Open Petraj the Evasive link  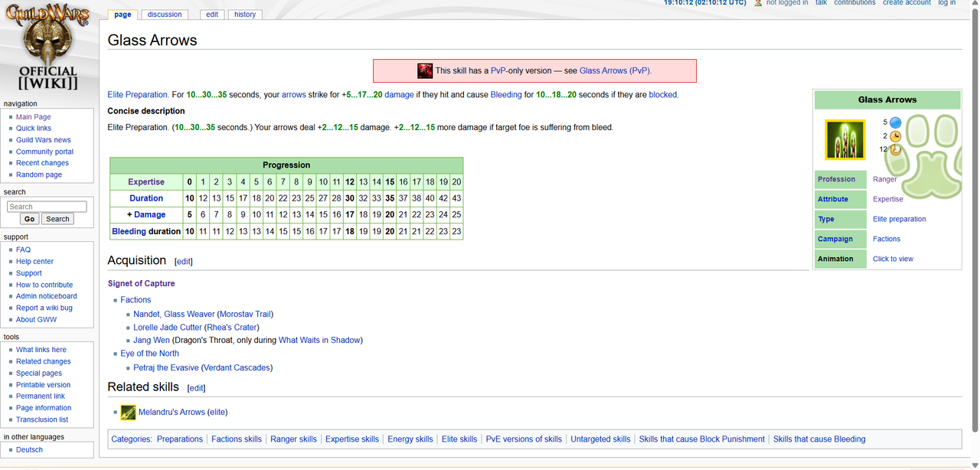pos(165,368)
